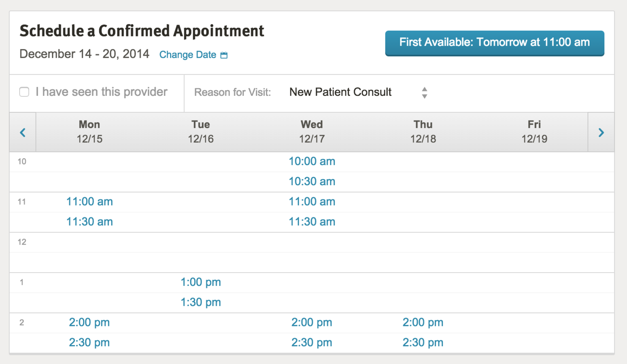The width and height of the screenshot is (627, 364).
Task: Click the Tue 12/16 column header
Action: pos(201,132)
